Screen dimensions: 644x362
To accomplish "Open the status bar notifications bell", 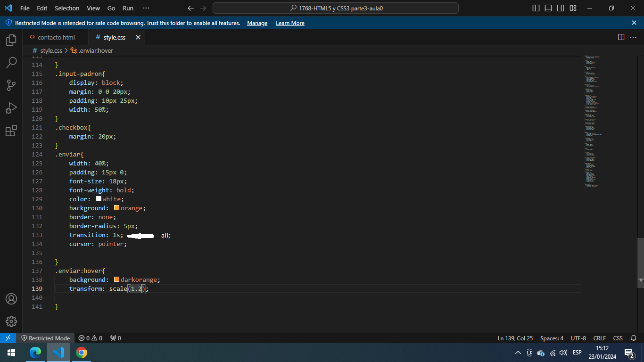I will [633, 338].
